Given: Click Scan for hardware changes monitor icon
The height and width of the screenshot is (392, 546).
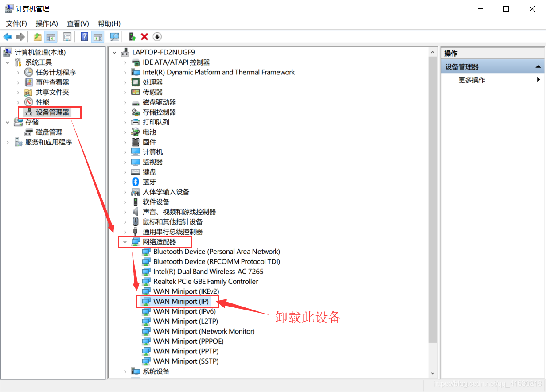Looking at the screenshot, I should pyautogui.click(x=115, y=37).
